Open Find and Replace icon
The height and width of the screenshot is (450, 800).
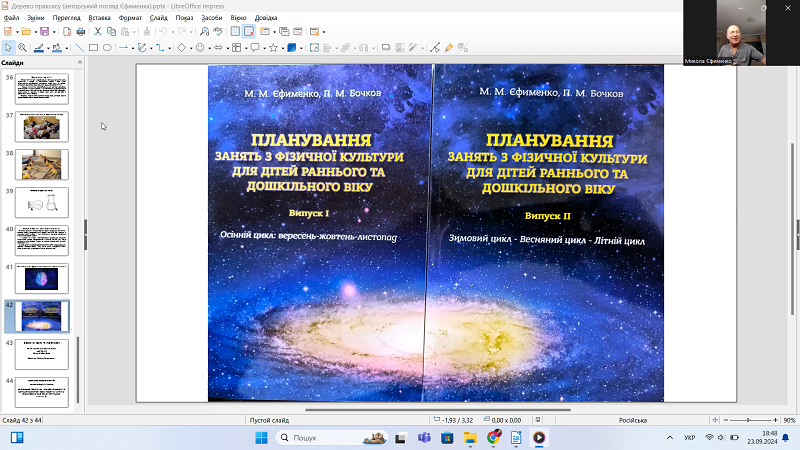(x=204, y=32)
